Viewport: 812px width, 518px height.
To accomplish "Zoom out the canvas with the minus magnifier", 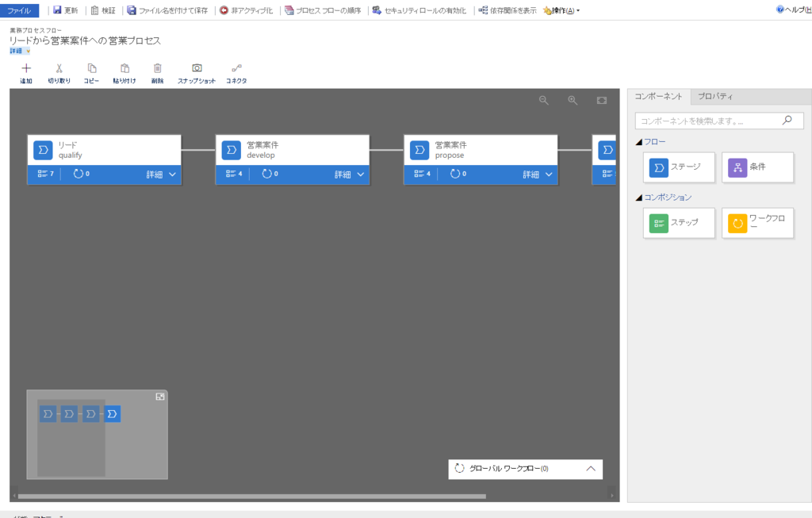I will (544, 101).
